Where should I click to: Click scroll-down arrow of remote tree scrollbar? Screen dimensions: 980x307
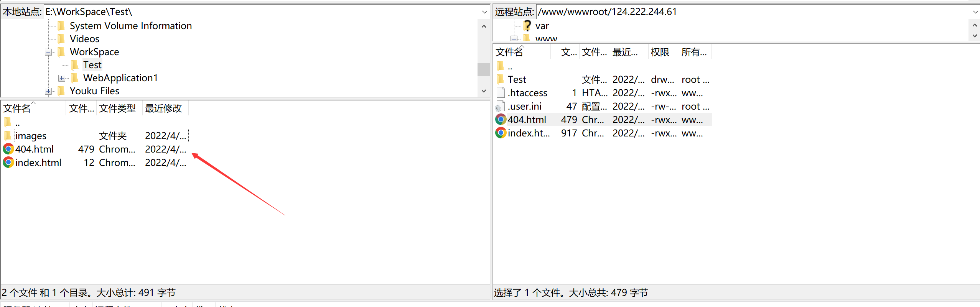tap(975, 36)
